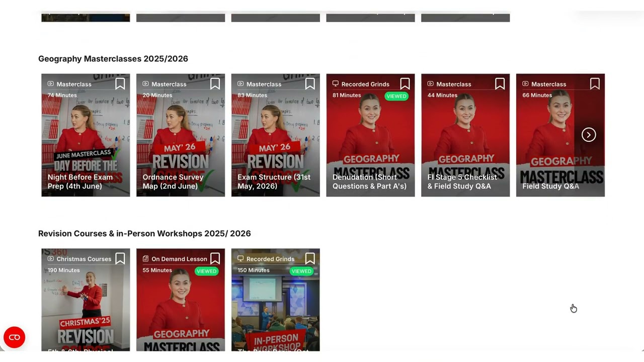Click the document icon beside On Demand Lesson
Image resolution: width=644 pixels, height=362 pixels.
click(145, 259)
